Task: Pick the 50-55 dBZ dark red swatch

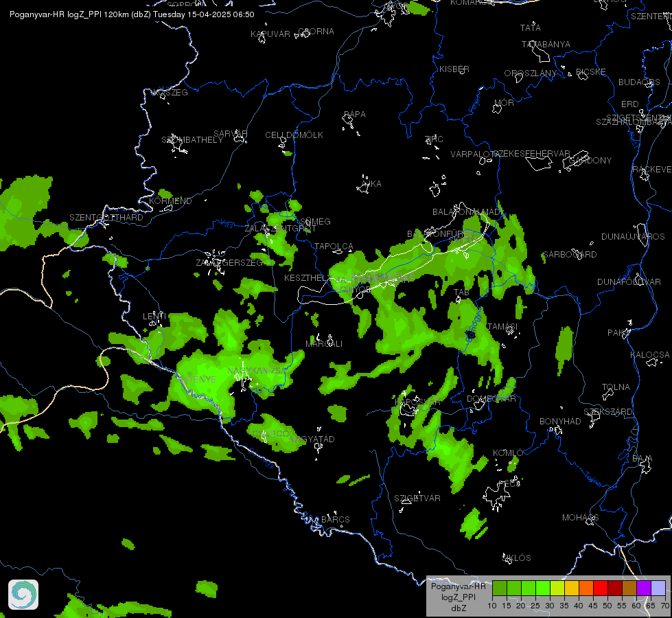Action: coord(615,588)
